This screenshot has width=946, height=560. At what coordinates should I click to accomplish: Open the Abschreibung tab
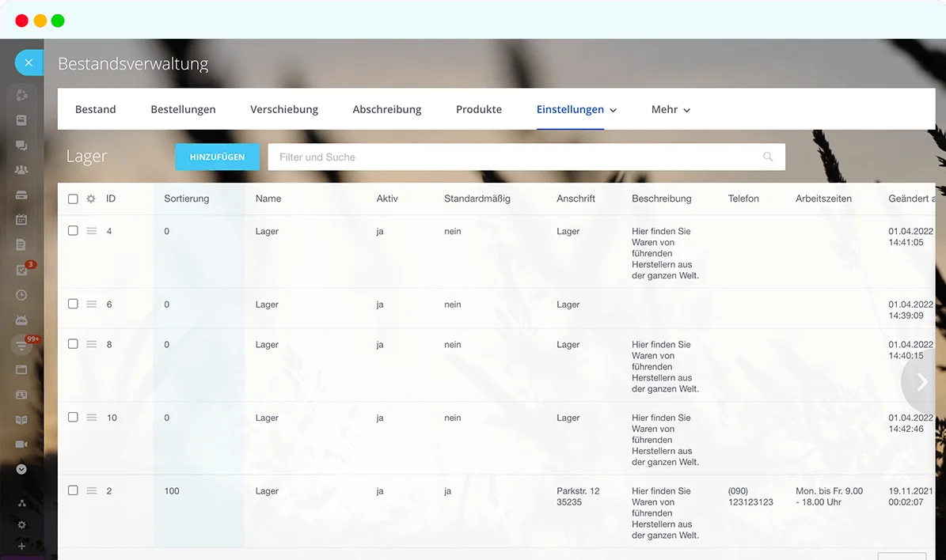[387, 109]
